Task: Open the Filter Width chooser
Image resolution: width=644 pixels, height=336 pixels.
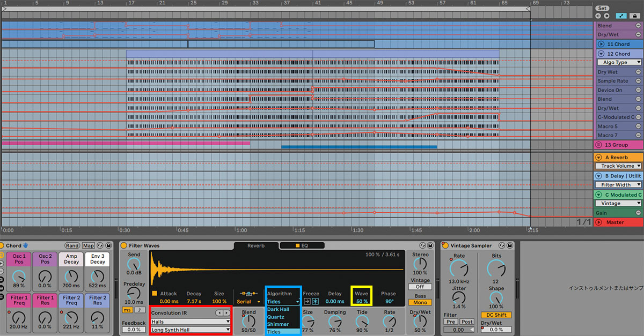Action: click(x=619, y=185)
